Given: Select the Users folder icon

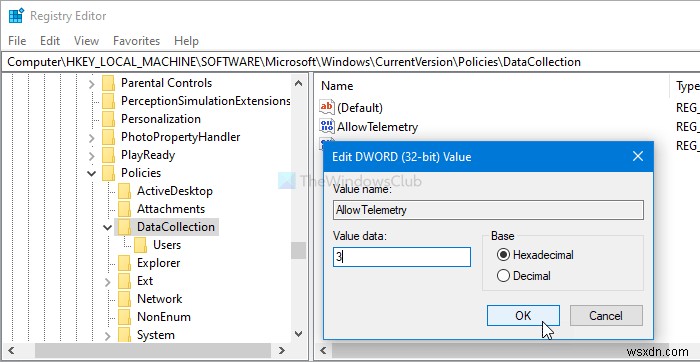Looking at the screenshot, I should click(141, 245).
